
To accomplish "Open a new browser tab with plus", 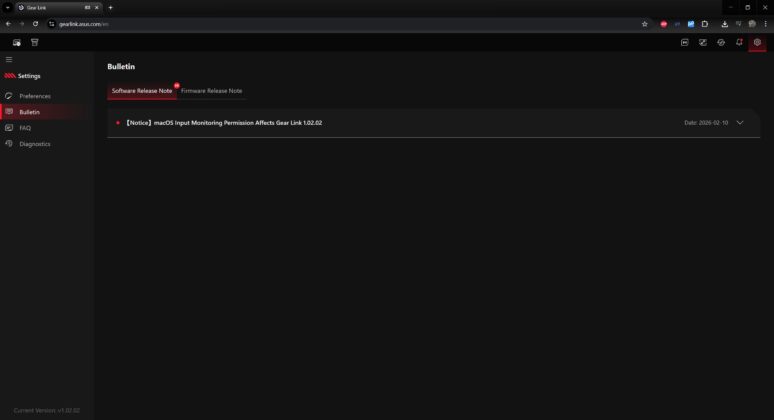I will coord(110,7).
